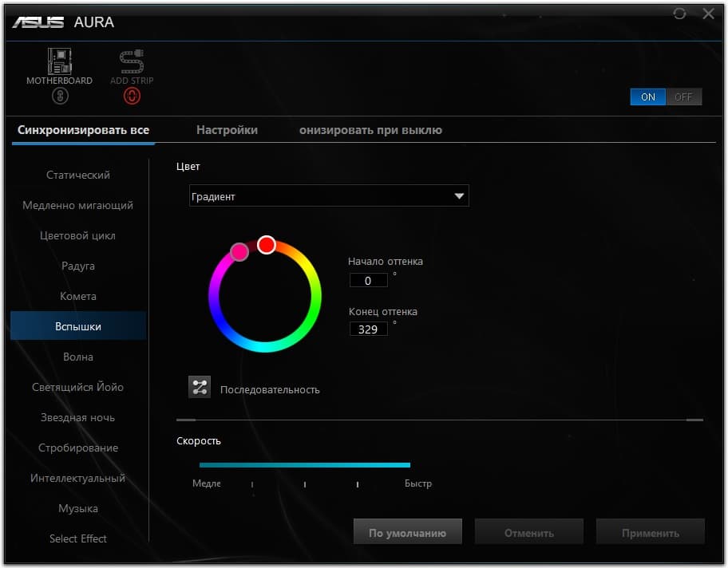
Task: Select the Цветовой цикл effect
Action: pyautogui.click(x=78, y=236)
